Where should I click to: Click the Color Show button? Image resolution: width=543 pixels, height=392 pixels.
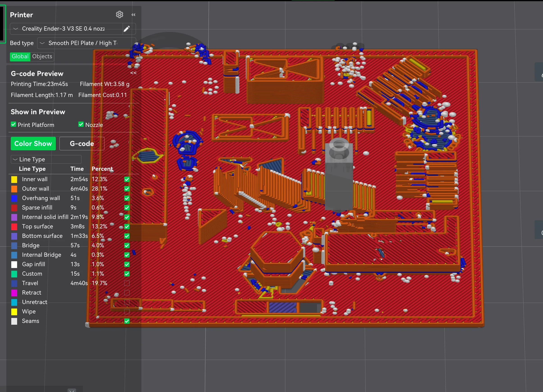tap(33, 144)
